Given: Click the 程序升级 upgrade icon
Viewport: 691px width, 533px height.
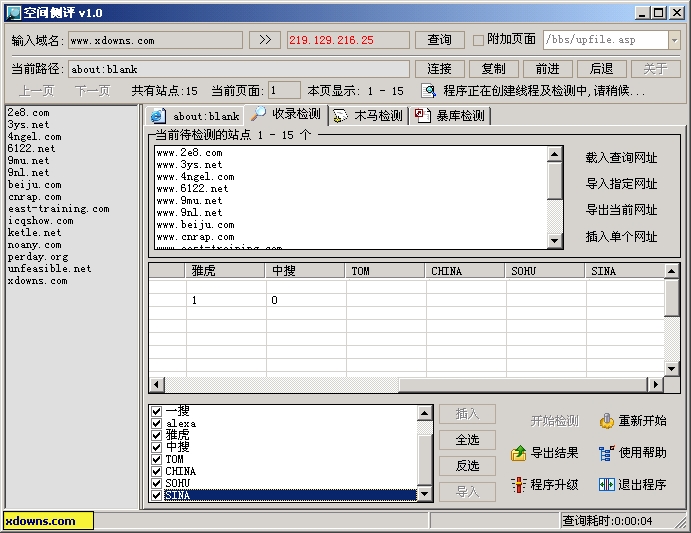Looking at the screenshot, I should pyautogui.click(x=518, y=485).
